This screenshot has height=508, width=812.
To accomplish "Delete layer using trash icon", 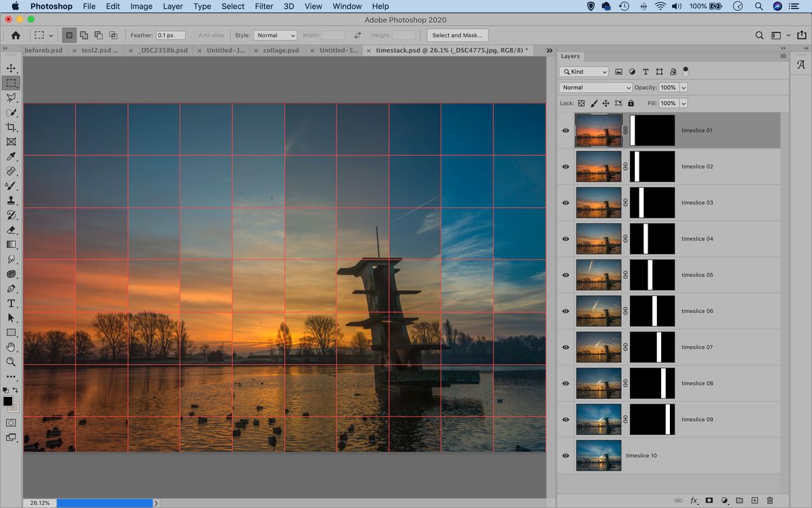I will click(771, 500).
